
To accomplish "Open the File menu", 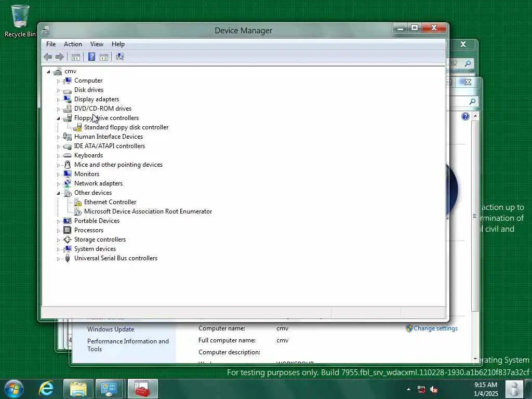I will pyautogui.click(x=51, y=44).
